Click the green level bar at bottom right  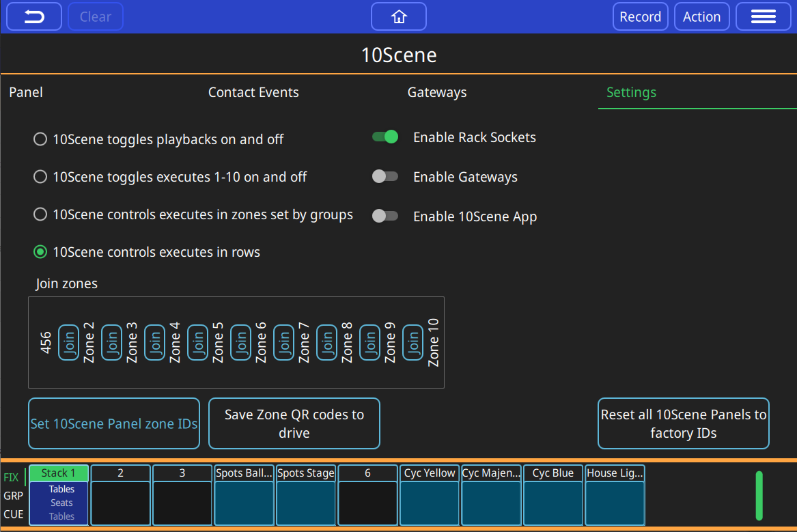759,495
